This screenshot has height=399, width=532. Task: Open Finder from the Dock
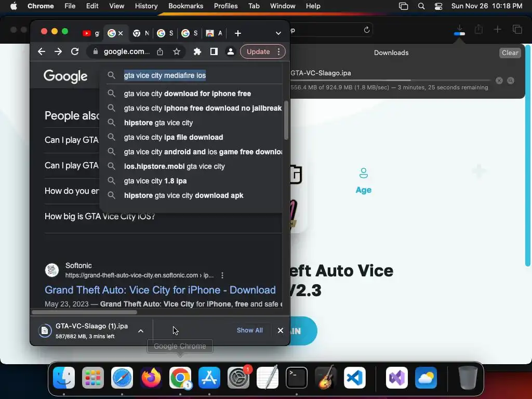tap(64, 378)
